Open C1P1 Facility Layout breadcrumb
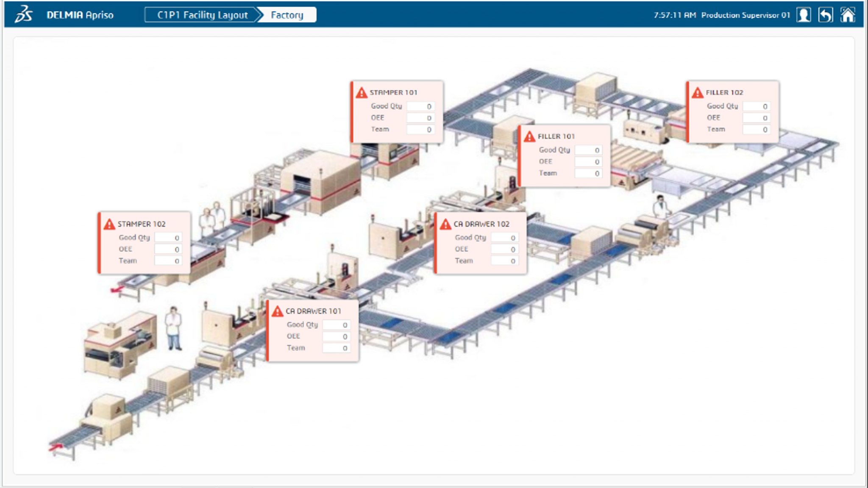Image resolution: width=868 pixels, height=488 pixels. coord(202,15)
